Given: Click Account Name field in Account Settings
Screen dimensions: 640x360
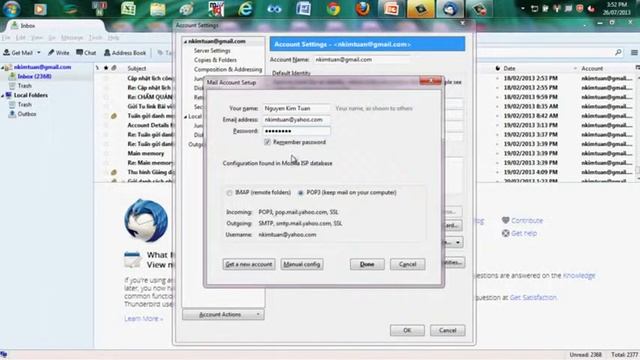Looking at the screenshot, I should [362, 60].
